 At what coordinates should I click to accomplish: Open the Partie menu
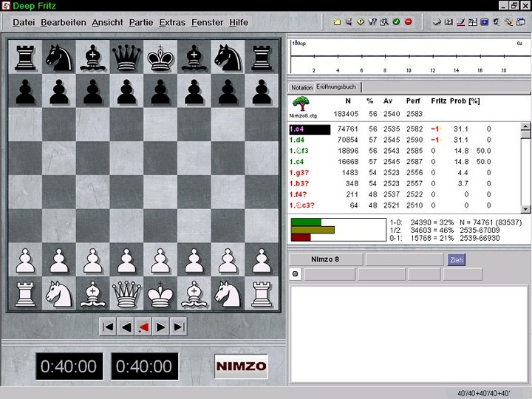click(x=141, y=22)
